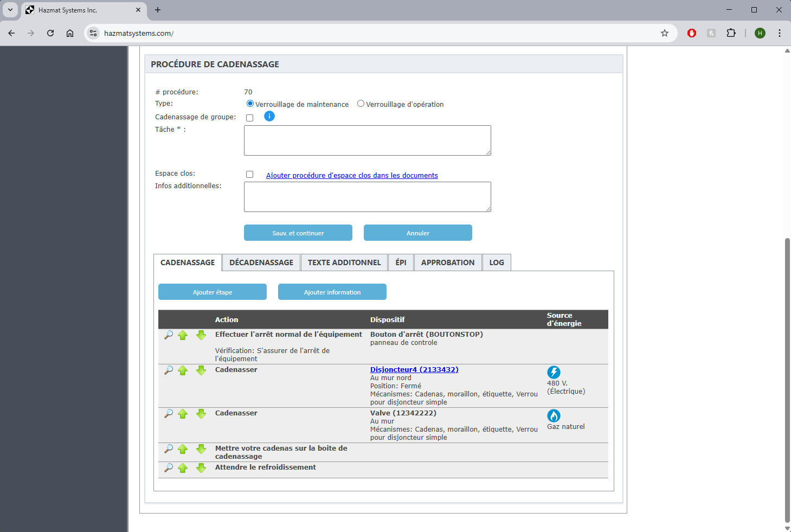Click into the Tâche text area
791x532 pixels.
(x=368, y=140)
